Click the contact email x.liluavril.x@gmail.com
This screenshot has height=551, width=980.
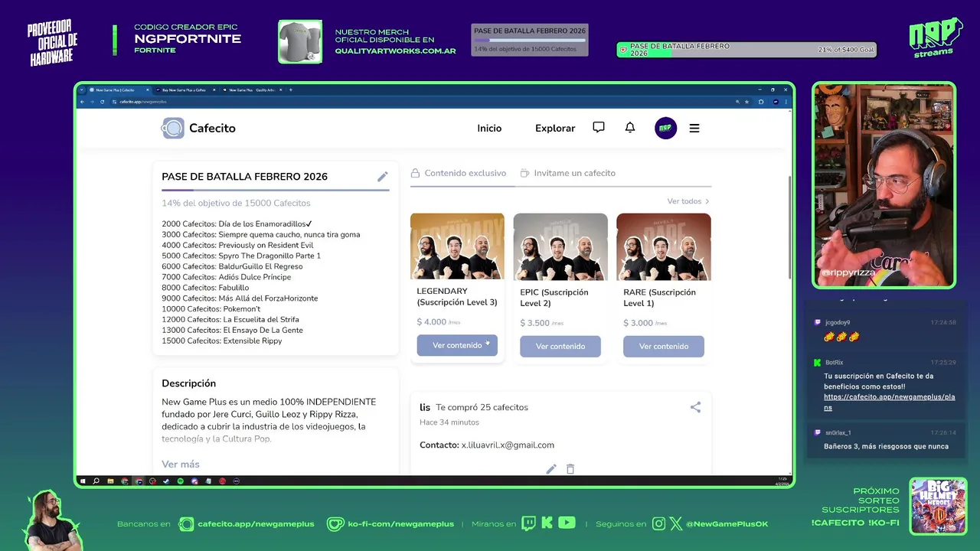coord(508,445)
